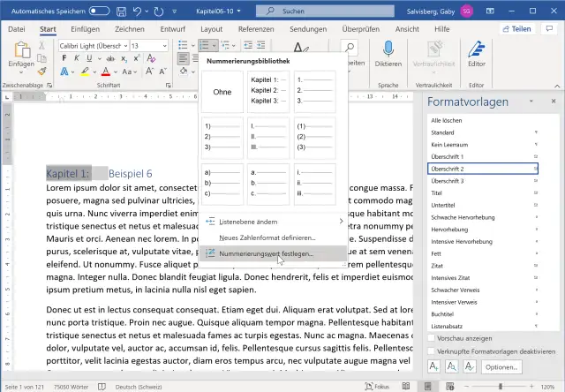
Task: Switch to the Referenzen ribbon tab
Action: (256, 28)
